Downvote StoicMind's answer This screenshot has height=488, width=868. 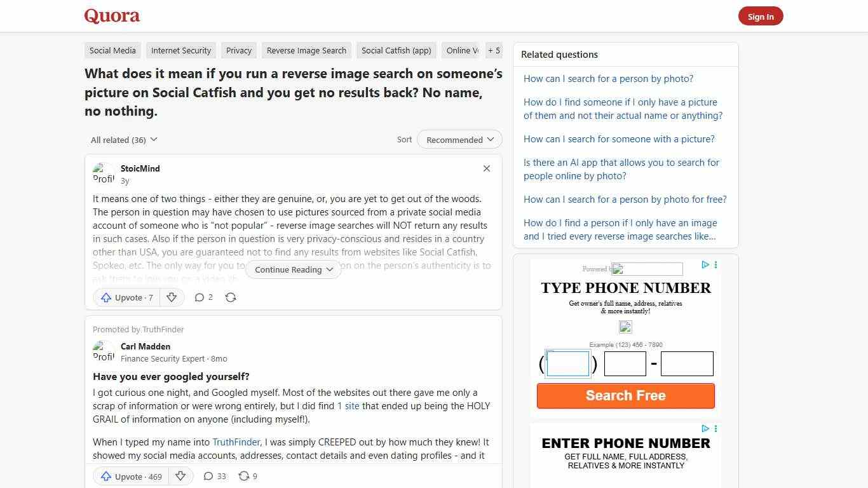point(172,297)
